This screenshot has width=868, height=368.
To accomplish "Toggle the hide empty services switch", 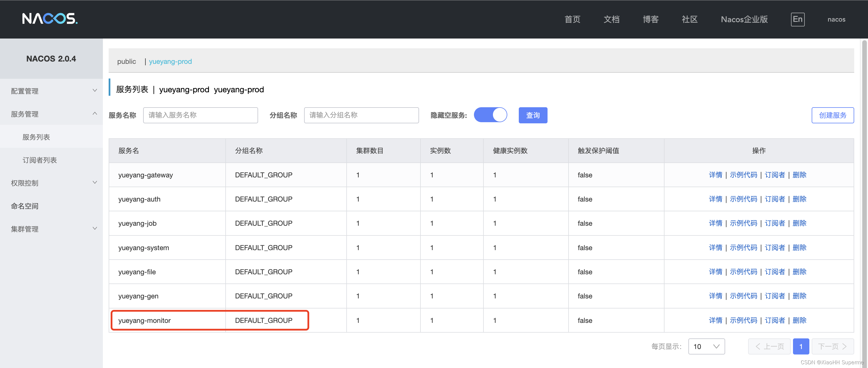I will click(490, 115).
